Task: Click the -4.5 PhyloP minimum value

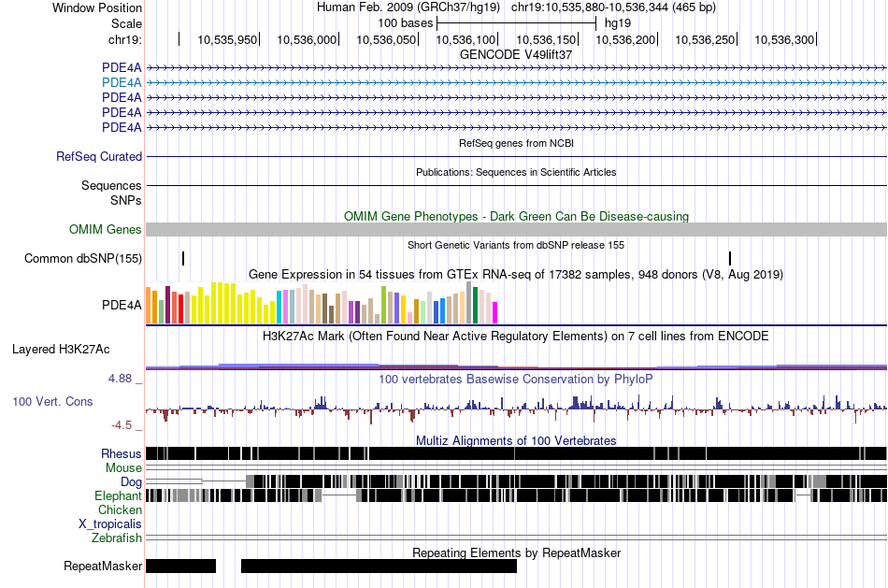Action: pos(122,424)
